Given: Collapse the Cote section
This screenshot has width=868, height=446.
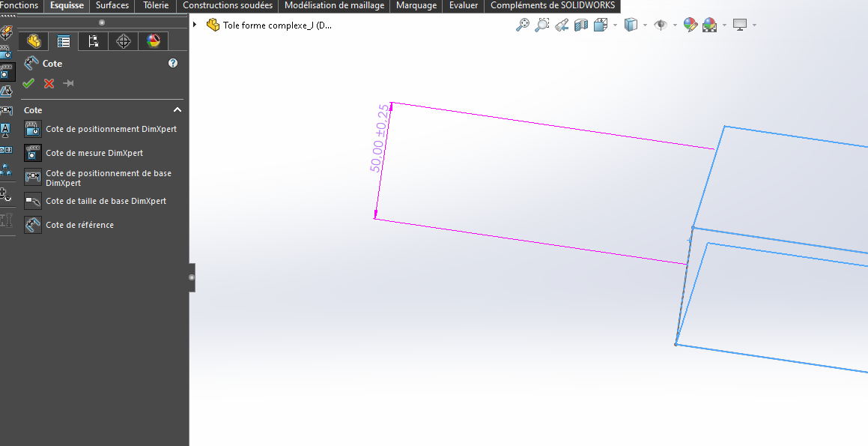Looking at the screenshot, I should pos(177,110).
